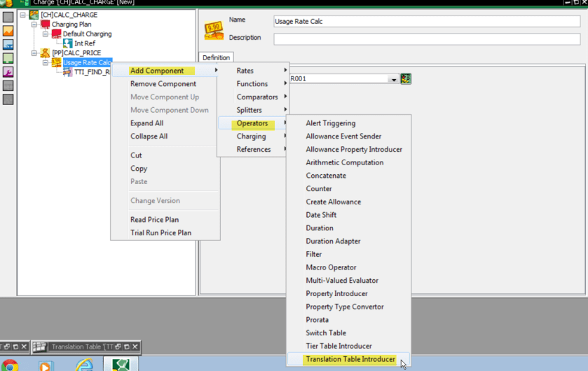Select Copy in the context menu

click(x=165, y=168)
